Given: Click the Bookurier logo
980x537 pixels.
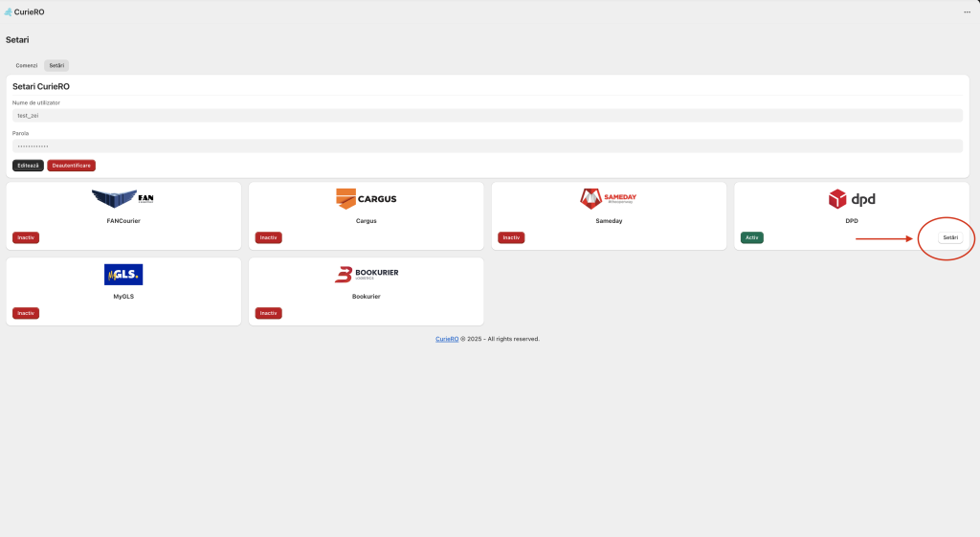Looking at the screenshot, I should [x=367, y=275].
